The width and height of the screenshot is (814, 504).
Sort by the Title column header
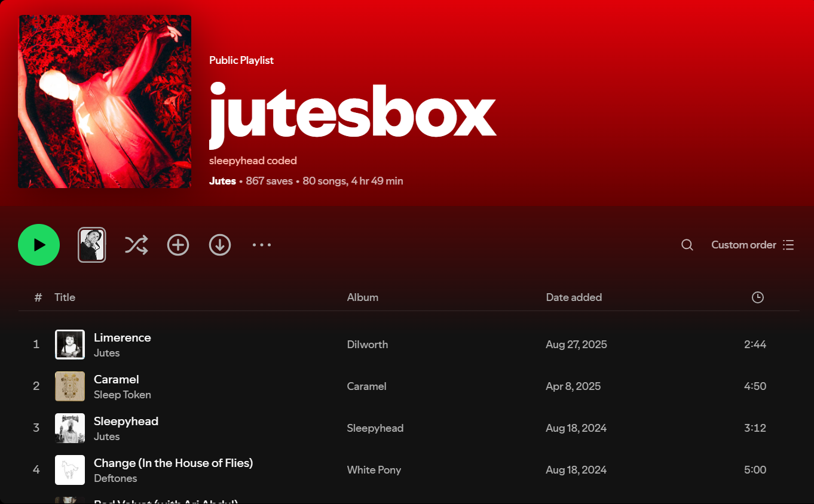coord(65,297)
